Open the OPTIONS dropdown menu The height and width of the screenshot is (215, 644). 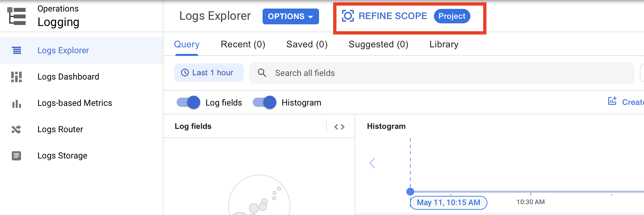pos(290,16)
